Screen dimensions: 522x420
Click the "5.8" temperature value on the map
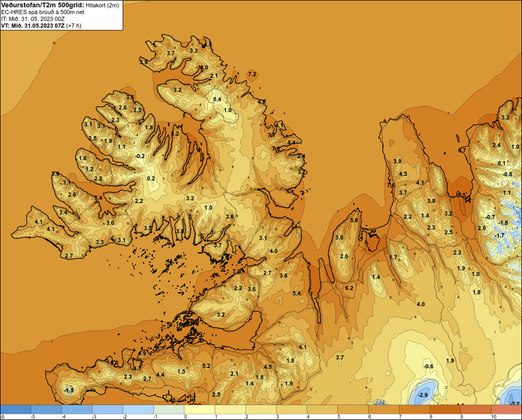point(354,220)
